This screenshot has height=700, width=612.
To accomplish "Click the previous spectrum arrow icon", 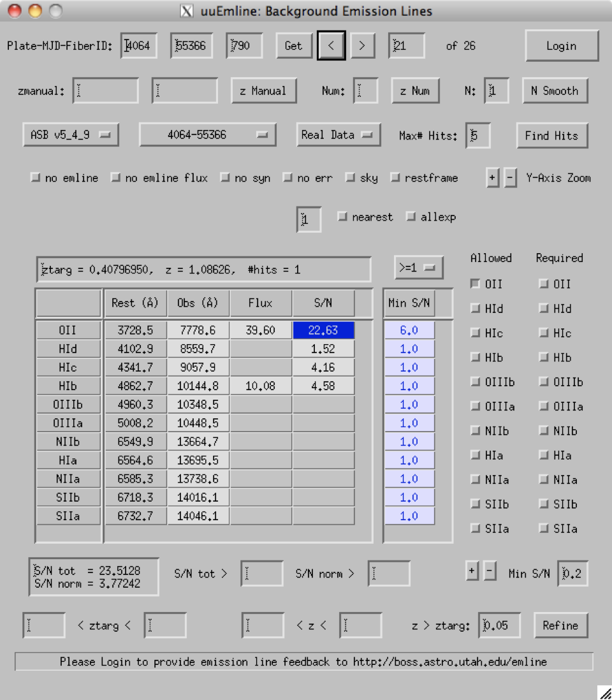I will (331, 45).
